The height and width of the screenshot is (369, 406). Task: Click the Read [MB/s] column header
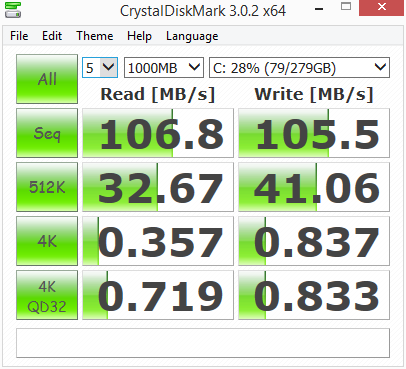tap(158, 94)
